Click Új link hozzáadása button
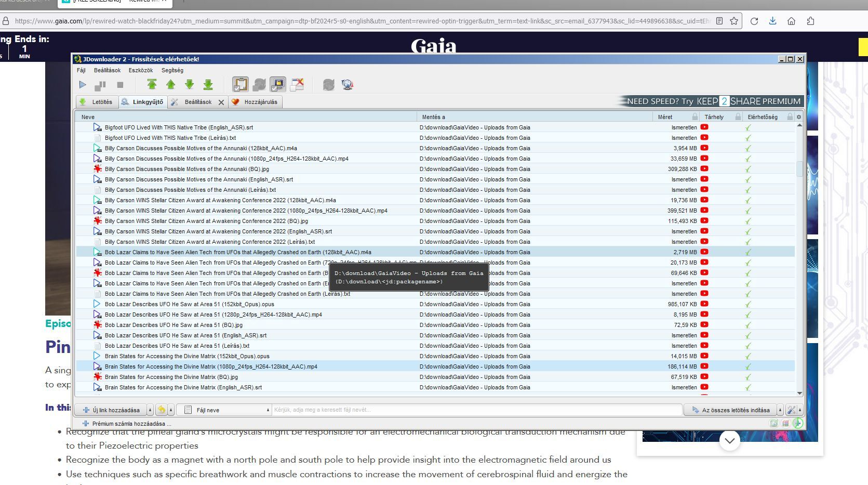Screen dimensions: 868x485 click(x=111, y=410)
